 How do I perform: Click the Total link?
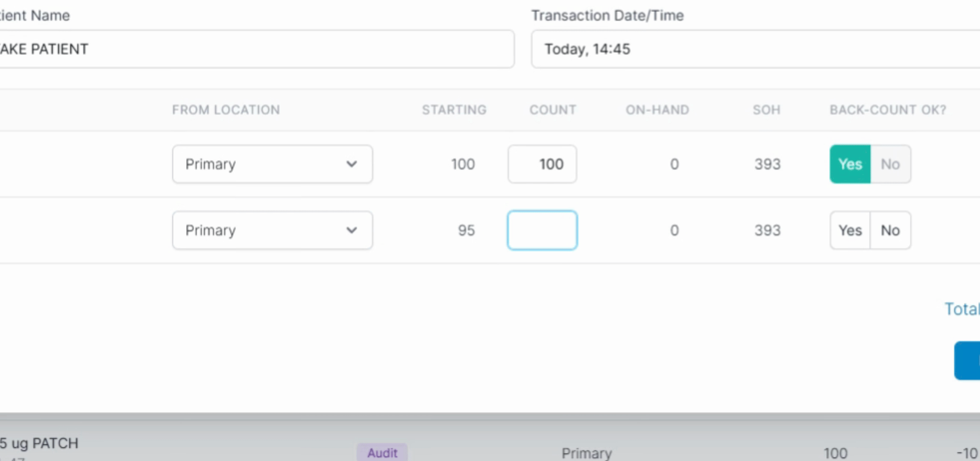pos(962,309)
